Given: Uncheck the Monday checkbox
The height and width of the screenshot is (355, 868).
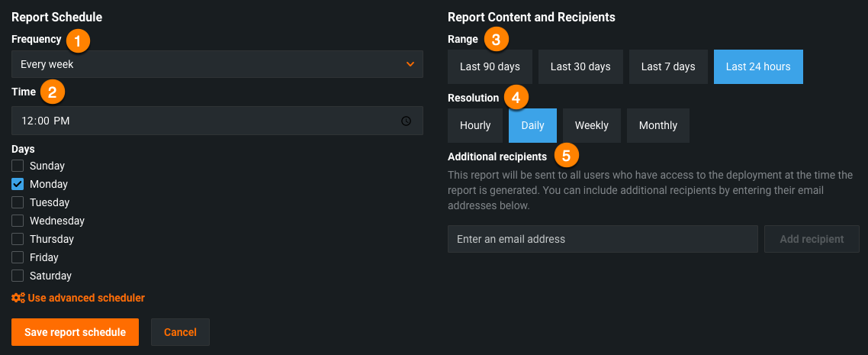Looking at the screenshot, I should (x=18, y=184).
